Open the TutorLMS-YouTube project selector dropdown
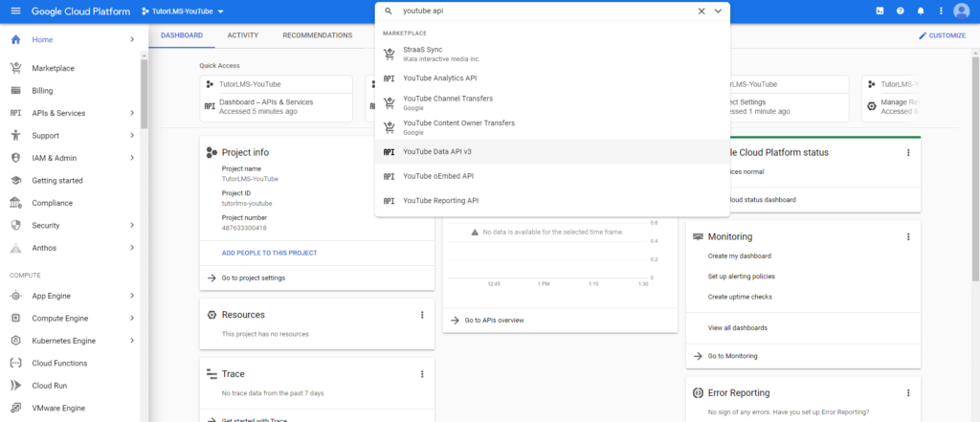 [183, 11]
